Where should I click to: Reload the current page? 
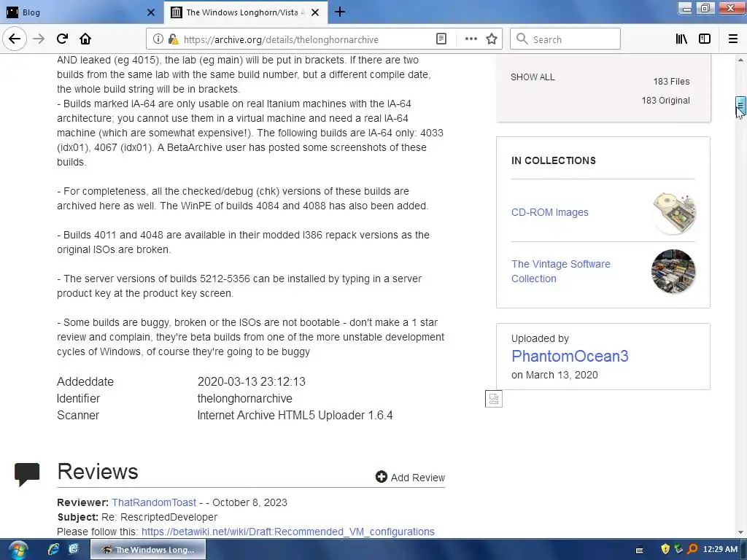[63, 39]
